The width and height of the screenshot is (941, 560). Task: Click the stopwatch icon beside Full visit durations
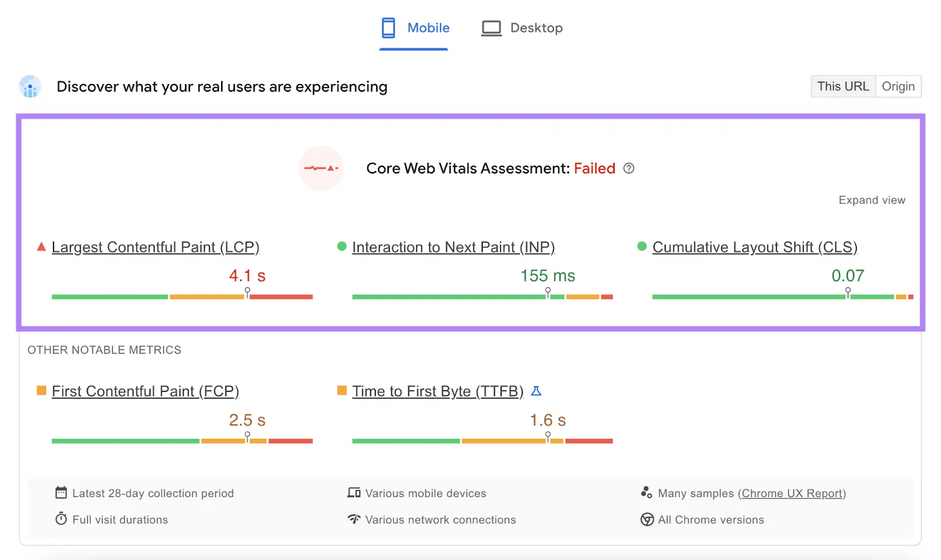tap(61, 519)
